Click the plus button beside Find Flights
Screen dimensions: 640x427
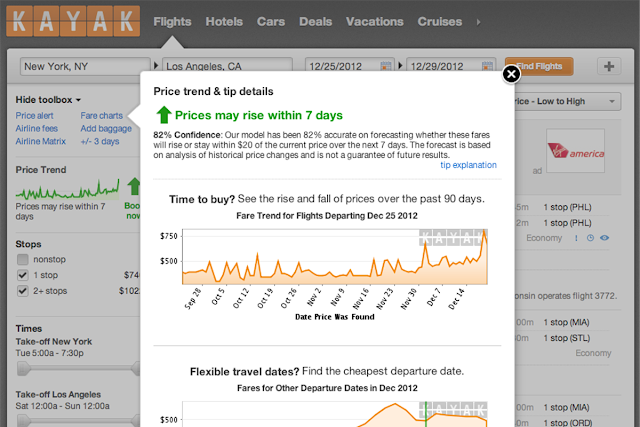609,67
